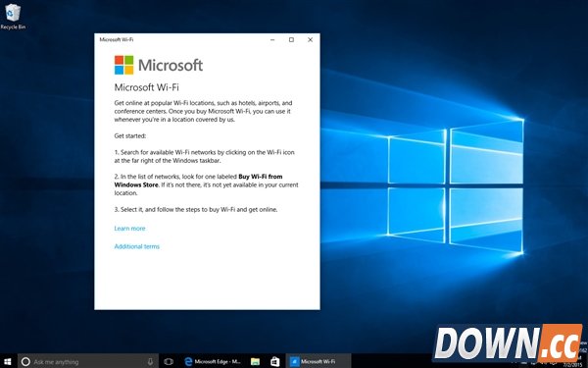Click the Cortana circle icon
588x368 pixels.
(25, 361)
